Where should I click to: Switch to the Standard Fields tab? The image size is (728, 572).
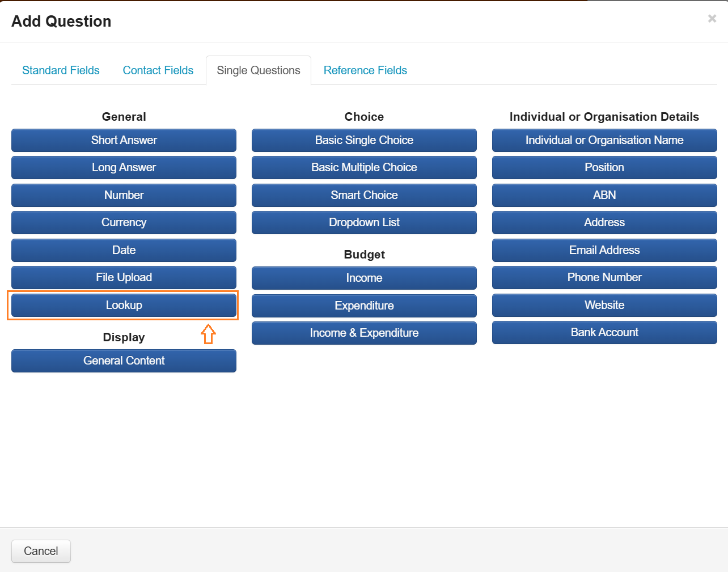61,70
